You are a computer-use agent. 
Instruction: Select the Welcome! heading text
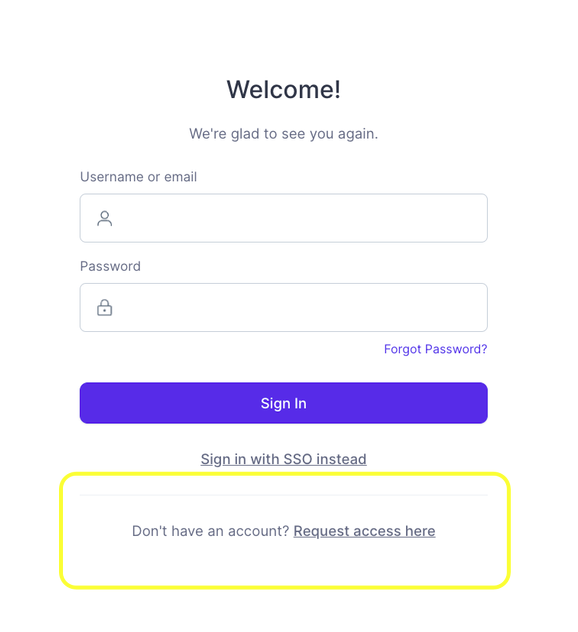pyautogui.click(x=283, y=89)
